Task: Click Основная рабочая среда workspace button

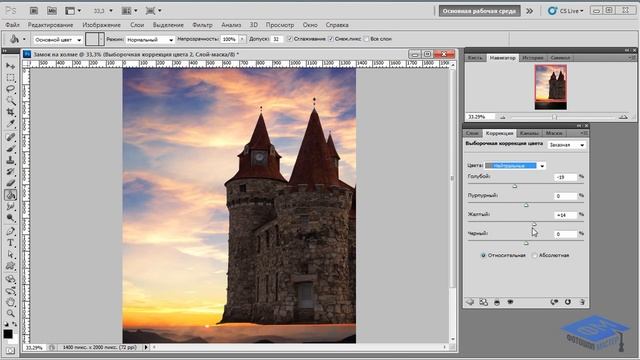Action: pyautogui.click(x=479, y=11)
